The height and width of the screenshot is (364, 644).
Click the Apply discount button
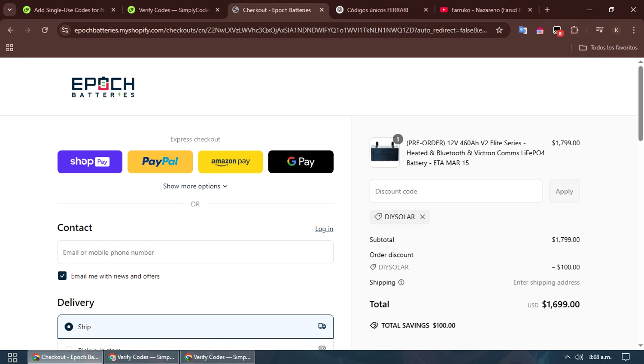click(564, 191)
